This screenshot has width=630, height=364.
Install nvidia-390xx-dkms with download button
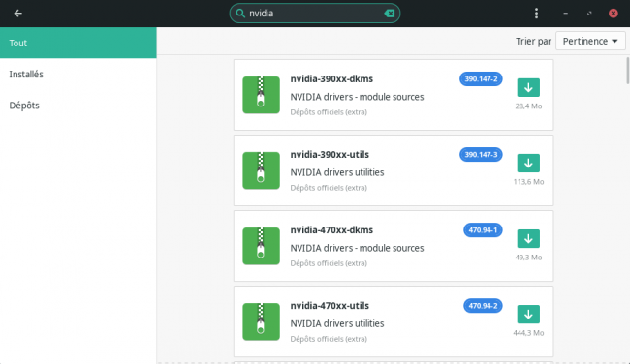528,87
